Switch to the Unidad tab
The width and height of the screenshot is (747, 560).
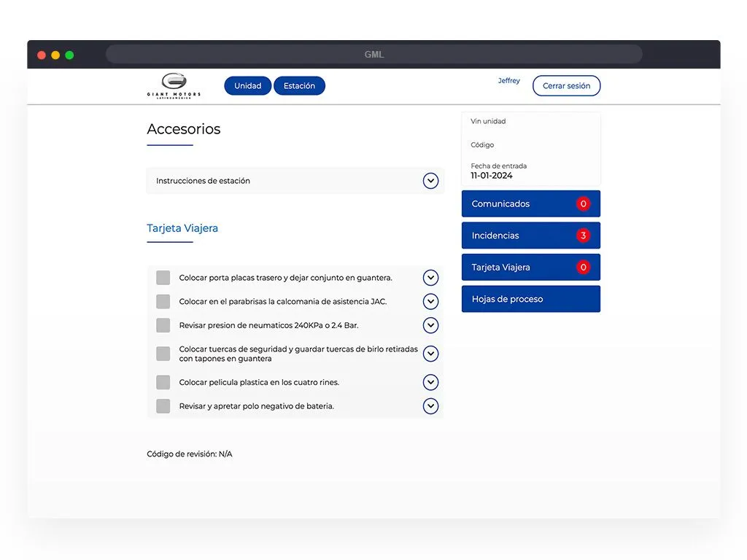247,86
